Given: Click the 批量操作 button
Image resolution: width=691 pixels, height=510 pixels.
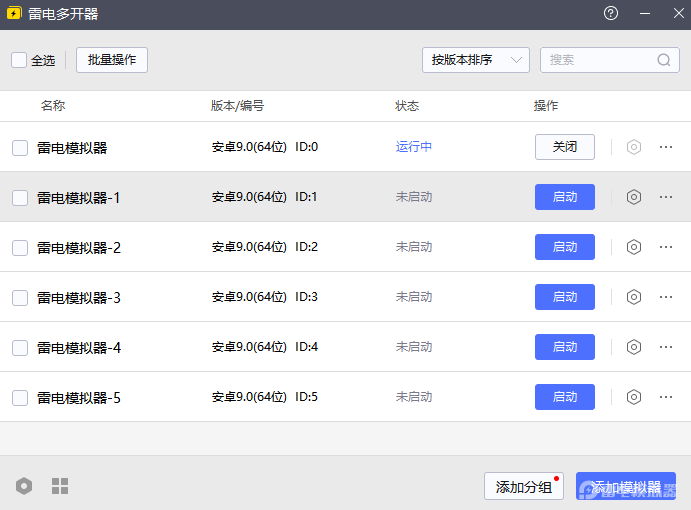Looking at the screenshot, I should (x=112, y=60).
